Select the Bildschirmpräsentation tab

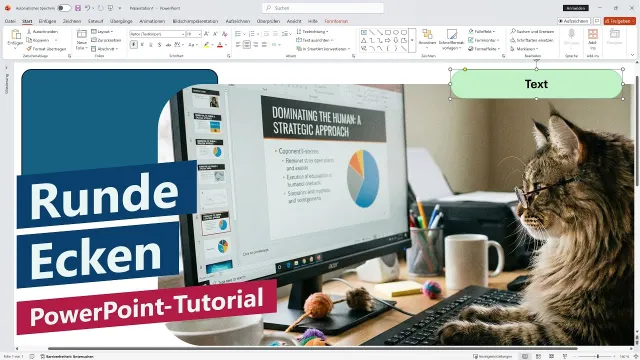pos(196,21)
